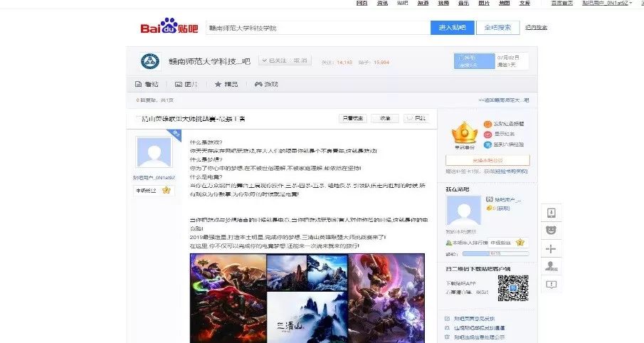Click the QR code for Tieba app
This screenshot has height=343, width=644.
(x=513, y=288)
